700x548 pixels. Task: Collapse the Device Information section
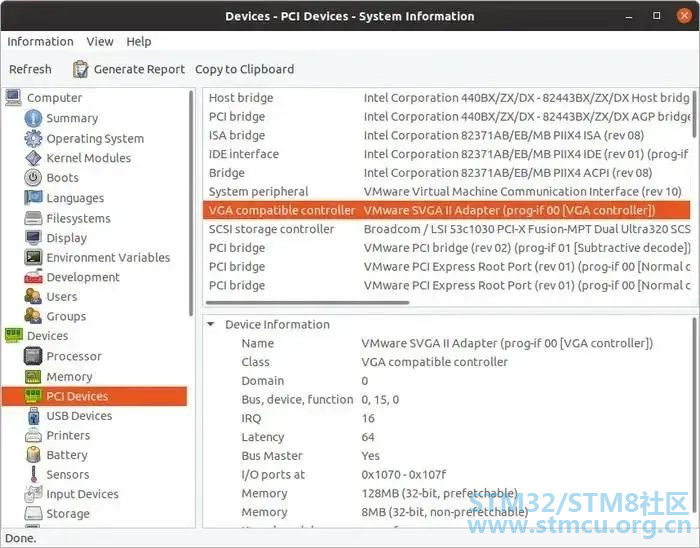click(211, 324)
